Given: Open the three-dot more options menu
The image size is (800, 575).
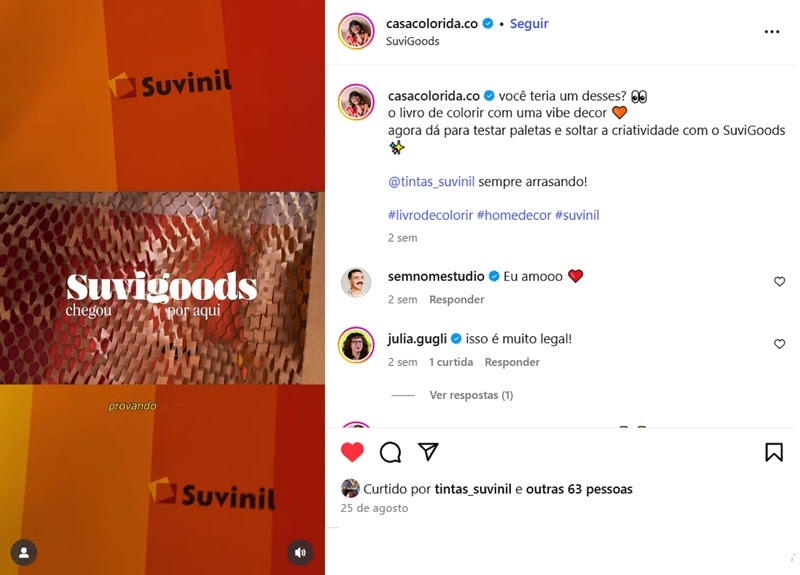Looking at the screenshot, I should (771, 32).
